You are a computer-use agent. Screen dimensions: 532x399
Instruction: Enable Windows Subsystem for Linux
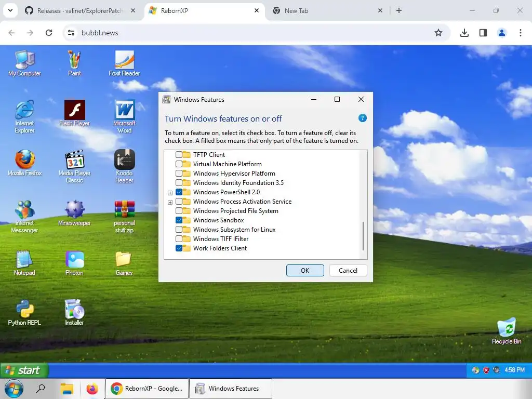[x=179, y=229]
